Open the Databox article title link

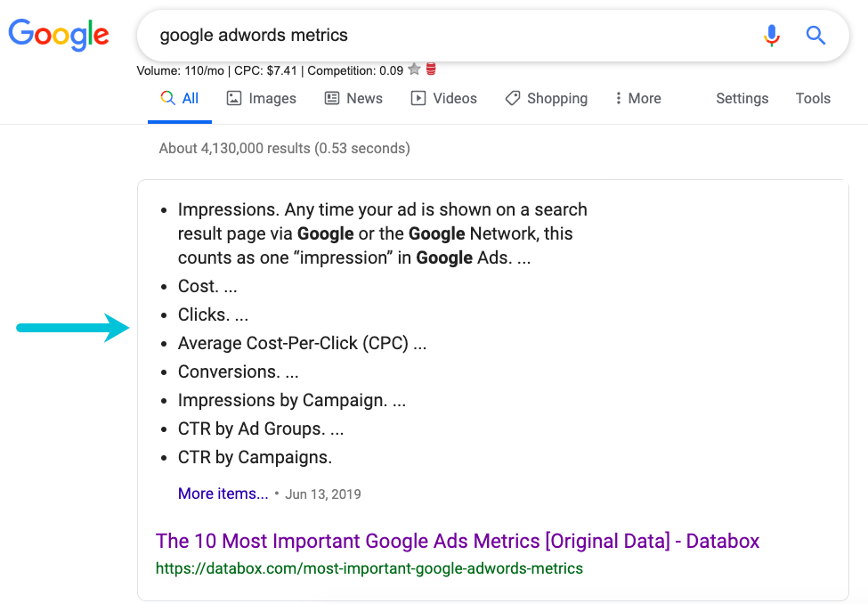click(x=457, y=542)
